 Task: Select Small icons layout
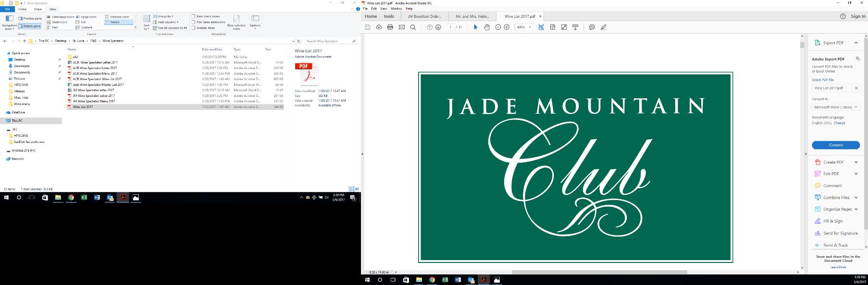[57, 22]
